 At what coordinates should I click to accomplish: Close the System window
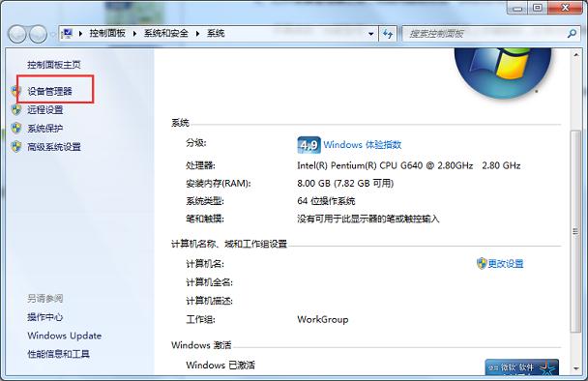point(565,8)
